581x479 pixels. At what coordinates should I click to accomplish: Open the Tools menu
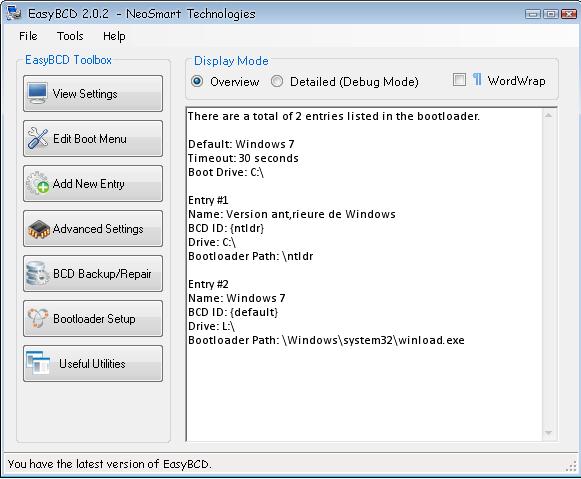pyautogui.click(x=70, y=36)
